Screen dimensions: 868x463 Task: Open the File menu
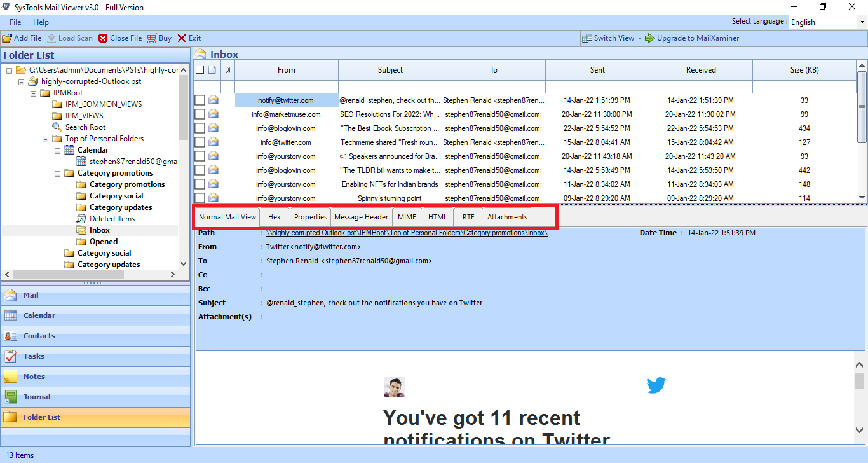pyautogui.click(x=15, y=22)
